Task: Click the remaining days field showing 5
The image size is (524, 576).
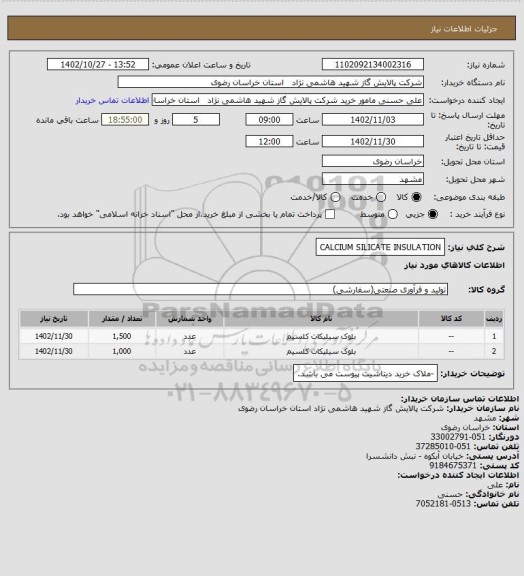Action: click(196, 120)
